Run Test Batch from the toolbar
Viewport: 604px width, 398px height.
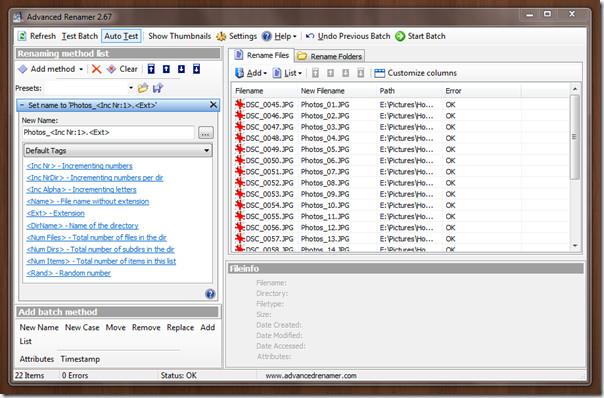pos(80,36)
